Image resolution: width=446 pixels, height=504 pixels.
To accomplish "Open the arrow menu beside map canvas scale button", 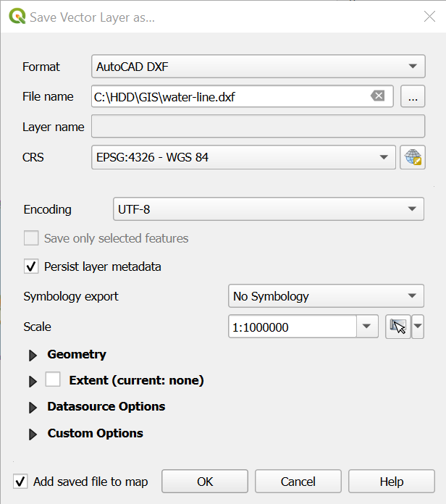I will 418,327.
